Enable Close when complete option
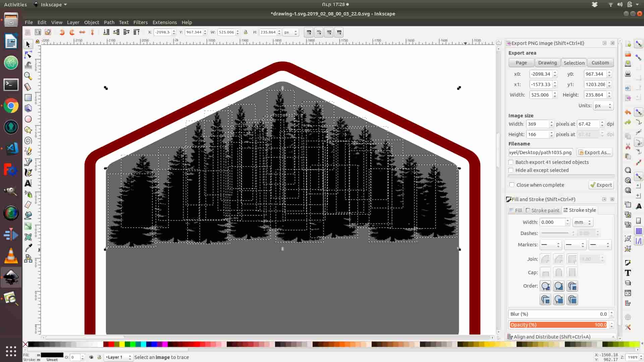 (x=512, y=185)
